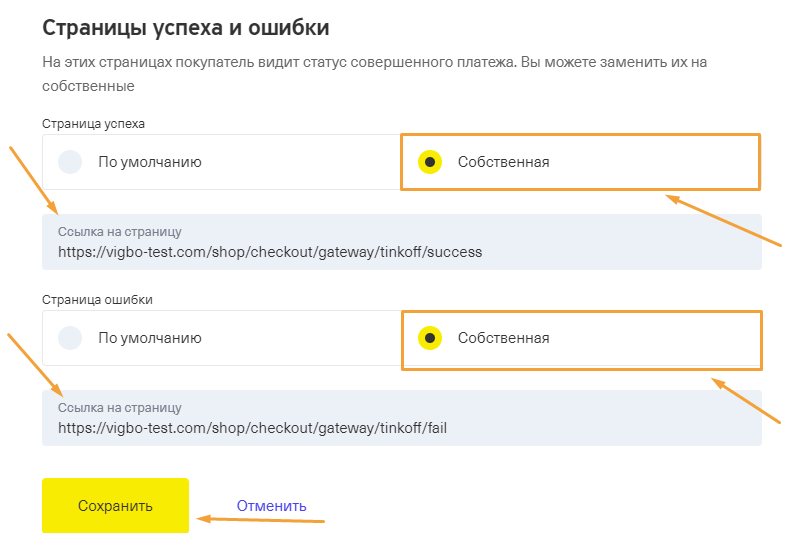Click the 'Страница успеха' section label

(93, 123)
